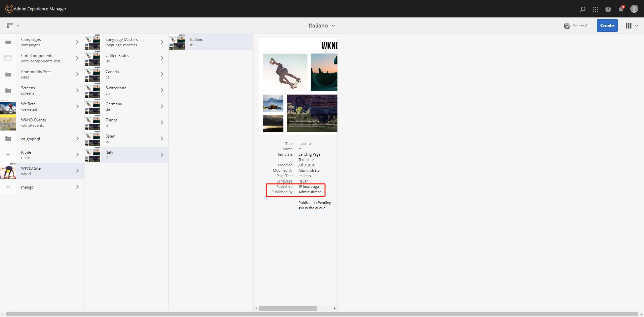Screen dimensions: 644x317
Task: Select the WKND Events thumbnail
Action: coord(8,122)
